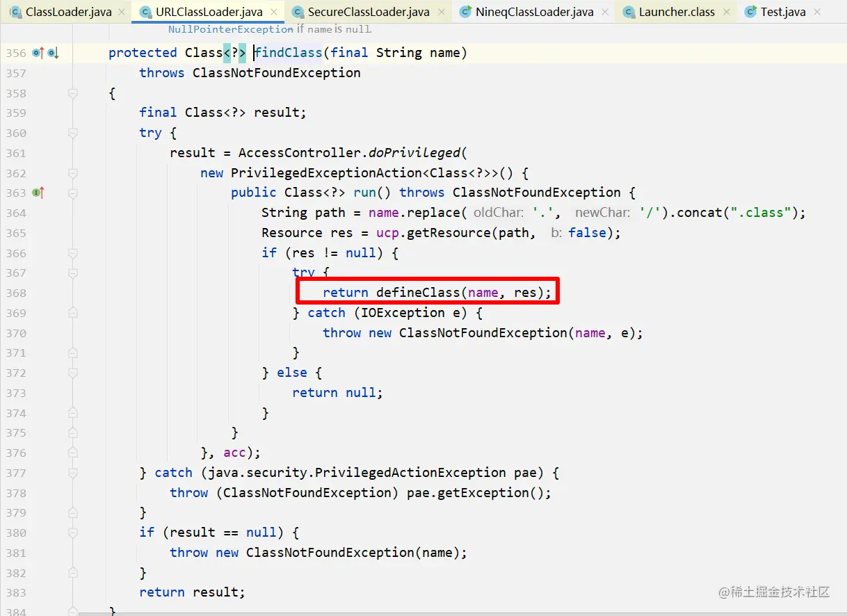Image resolution: width=847 pixels, height=616 pixels.
Task: Open the SecureClassLoader.java tab
Action: (369, 12)
